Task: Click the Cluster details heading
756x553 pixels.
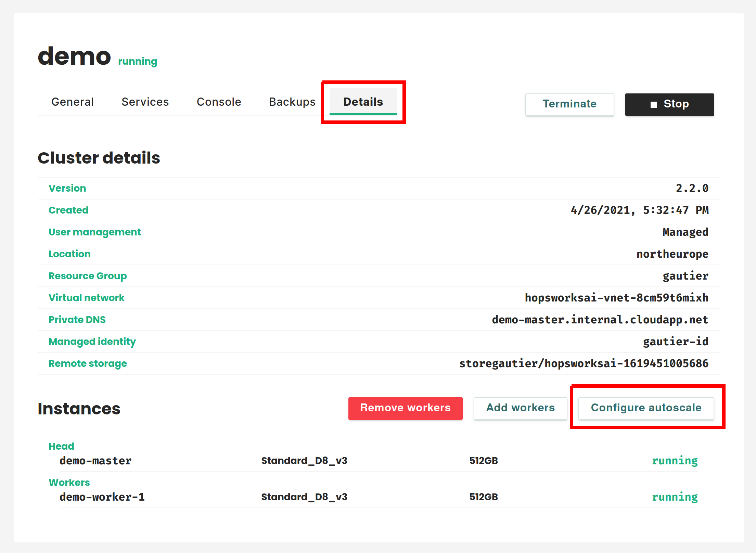Action: [99, 158]
